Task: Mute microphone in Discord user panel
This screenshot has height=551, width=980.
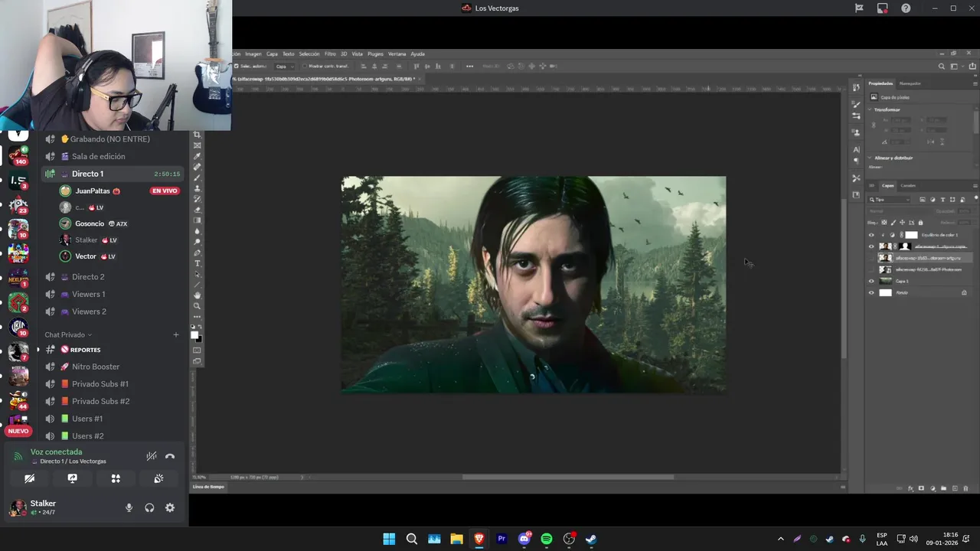Action: point(129,507)
